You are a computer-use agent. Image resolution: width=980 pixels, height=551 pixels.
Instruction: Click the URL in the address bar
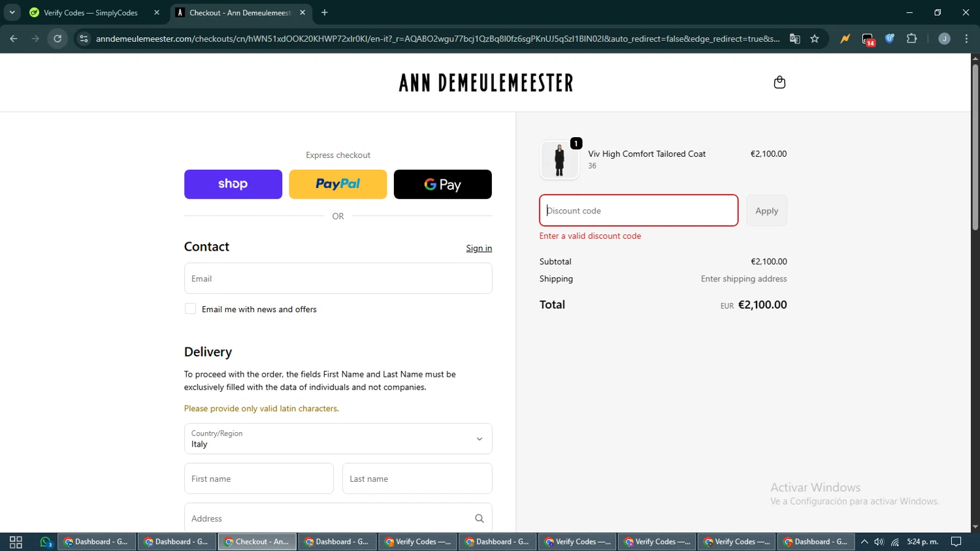[438, 39]
